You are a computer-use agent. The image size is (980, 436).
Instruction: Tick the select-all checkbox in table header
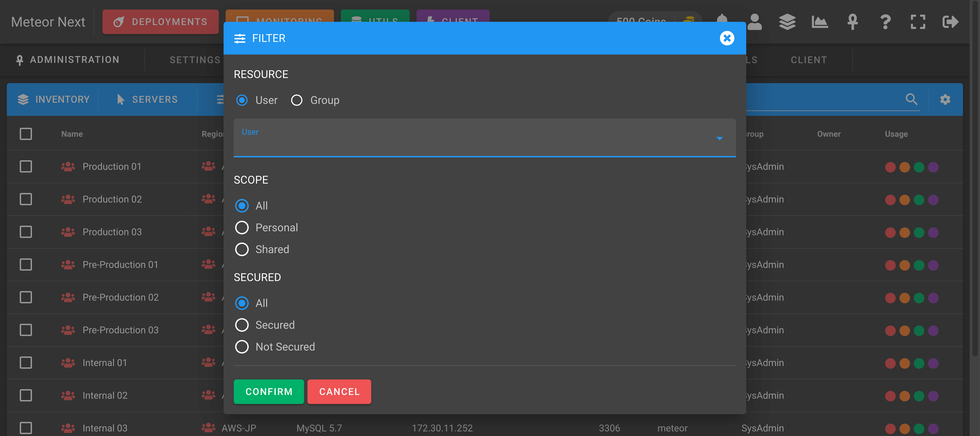click(x=26, y=134)
